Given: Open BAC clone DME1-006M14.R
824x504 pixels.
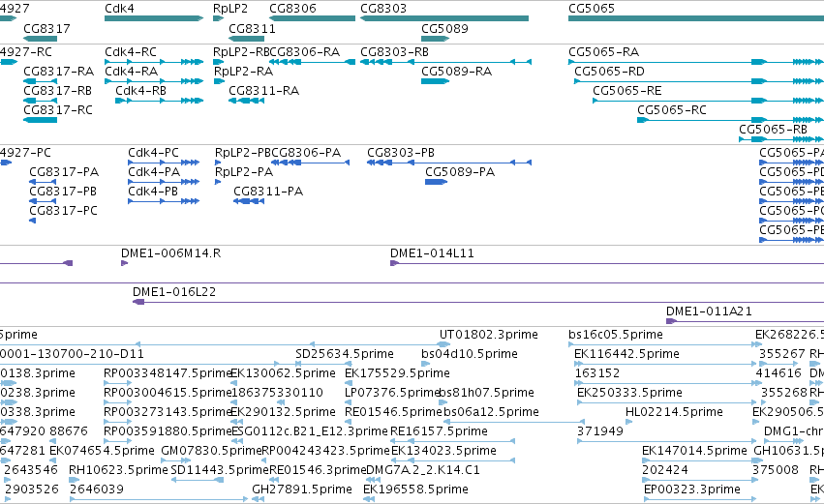Looking at the screenshot, I should 125,263.
